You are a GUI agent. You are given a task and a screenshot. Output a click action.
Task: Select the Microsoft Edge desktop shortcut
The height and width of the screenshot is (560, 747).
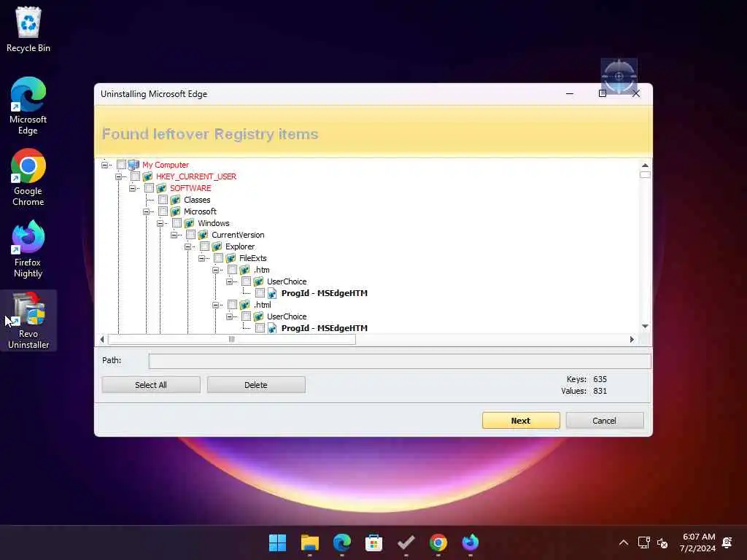[x=28, y=106]
